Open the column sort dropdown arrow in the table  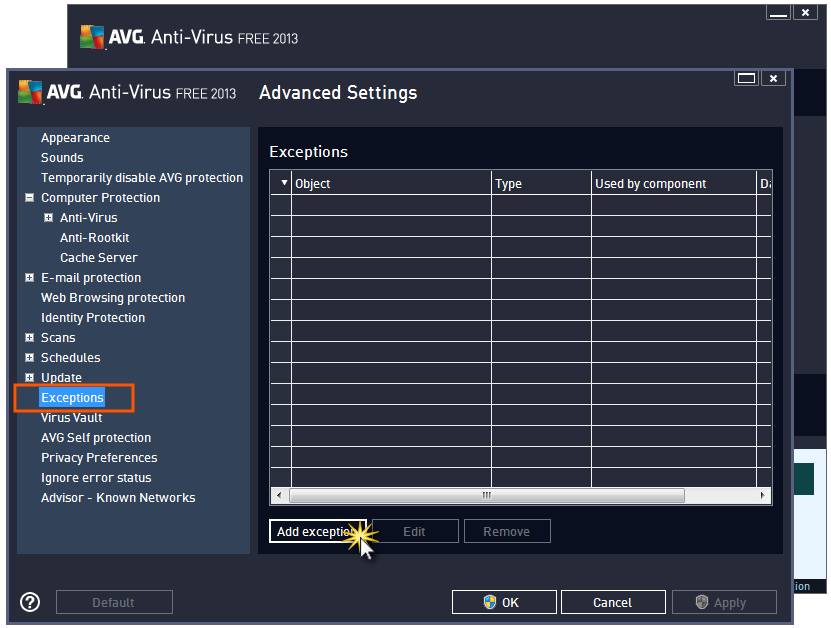point(284,183)
